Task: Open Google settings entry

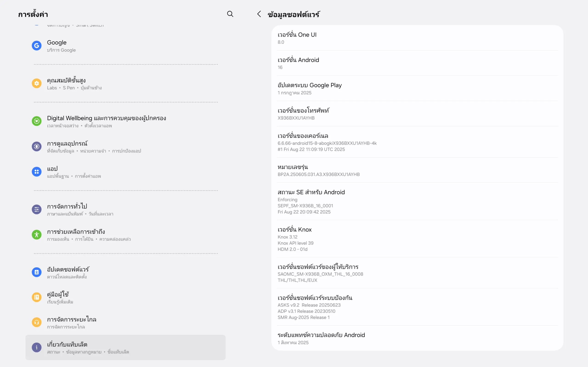Action: [125, 46]
